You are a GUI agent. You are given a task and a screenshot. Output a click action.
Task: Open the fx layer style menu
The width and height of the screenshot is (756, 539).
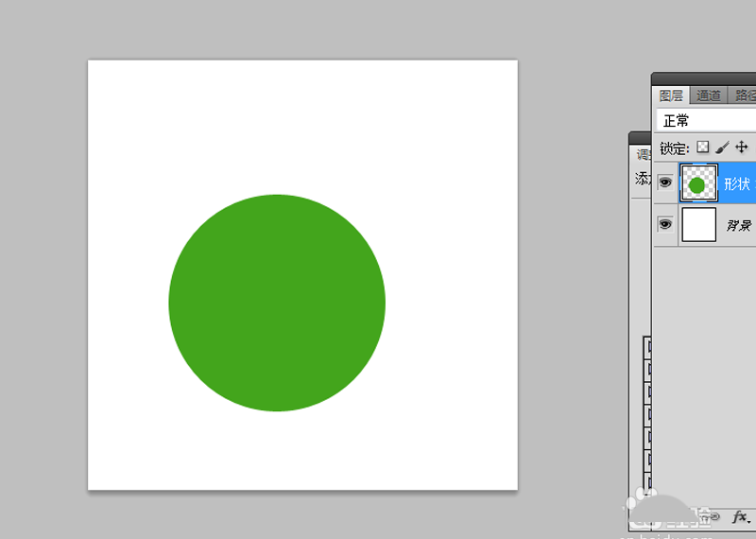(x=741, y=516)
